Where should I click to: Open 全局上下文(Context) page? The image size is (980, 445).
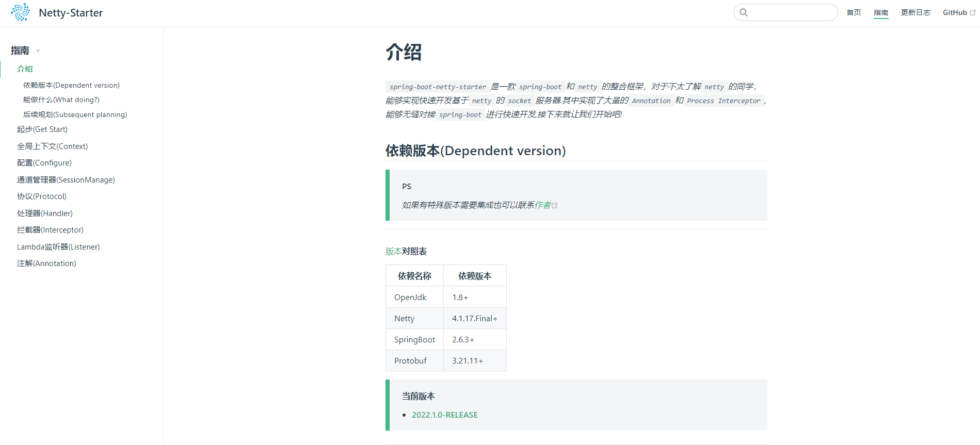[x=52, y=146]
